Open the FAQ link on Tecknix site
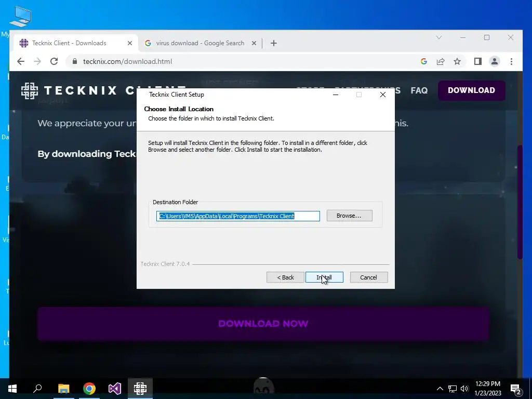Image resolution: width=532 pixels, height=399 pixels. click(x=419, y=90)
